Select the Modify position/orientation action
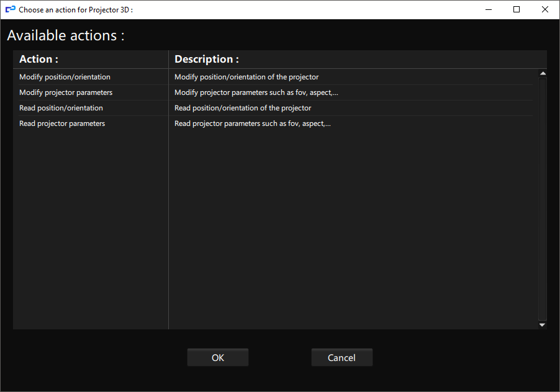This screenshot has height=392, width=560. (65, 77)
